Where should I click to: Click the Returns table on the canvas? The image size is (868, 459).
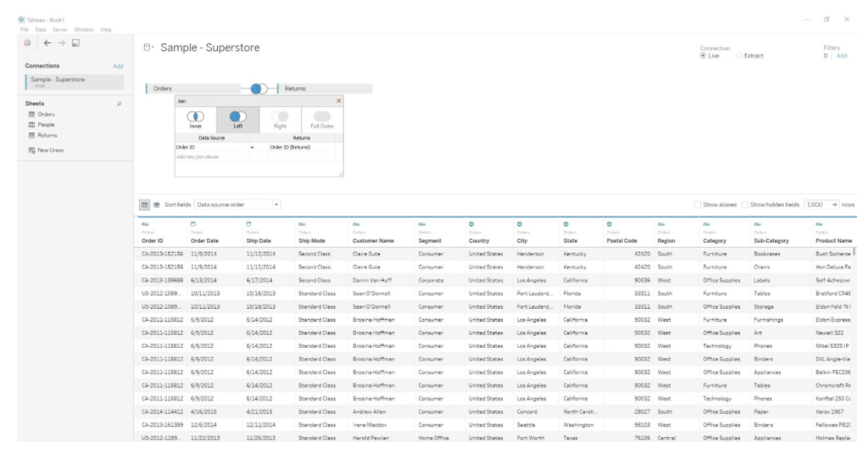(x=325, y=89)
